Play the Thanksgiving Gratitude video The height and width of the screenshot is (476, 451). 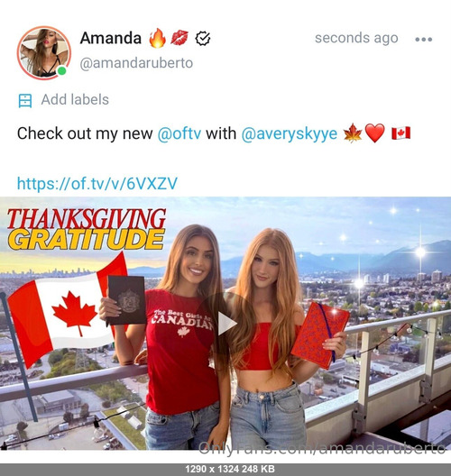coord(227,324)
